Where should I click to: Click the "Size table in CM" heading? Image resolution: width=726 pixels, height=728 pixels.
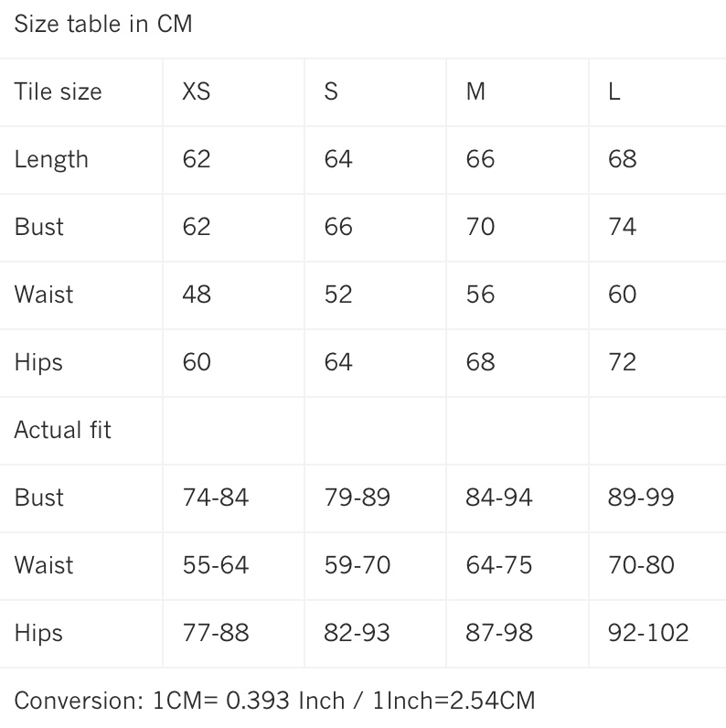pos(103,25)
